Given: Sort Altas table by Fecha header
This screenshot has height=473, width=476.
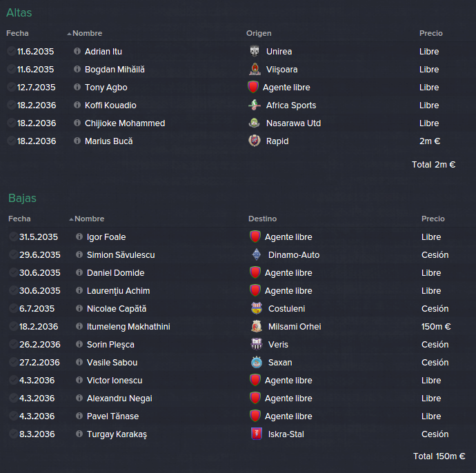Looking at the screenshot, I should (x=17, y=33).
